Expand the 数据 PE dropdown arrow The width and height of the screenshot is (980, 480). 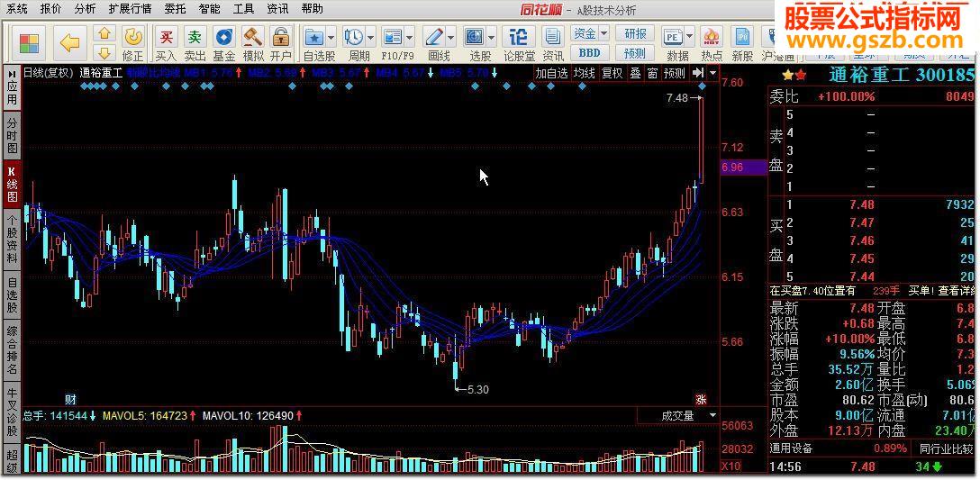tap(690, 37)
